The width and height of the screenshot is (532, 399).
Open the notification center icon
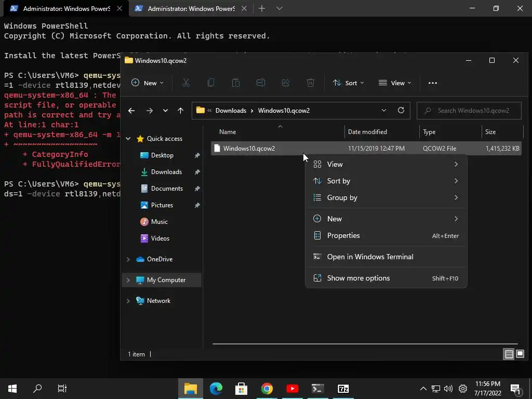(x=515, y=389)
